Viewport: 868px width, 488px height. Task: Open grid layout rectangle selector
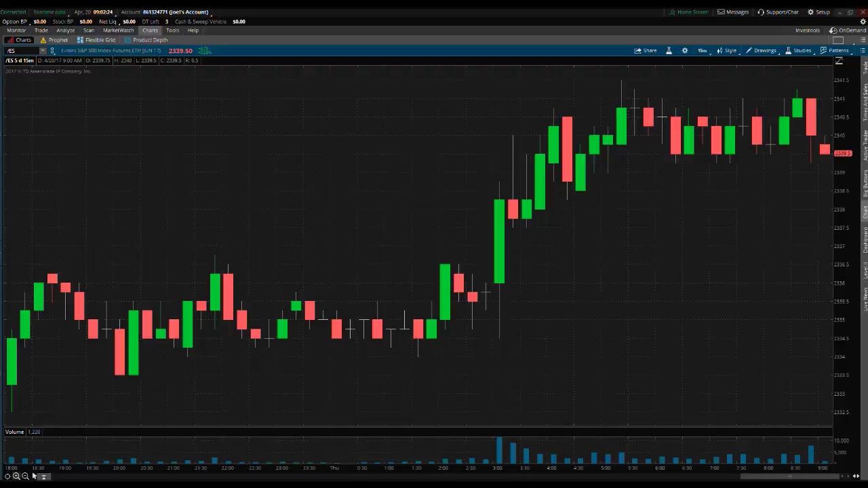tap(838, 40)
